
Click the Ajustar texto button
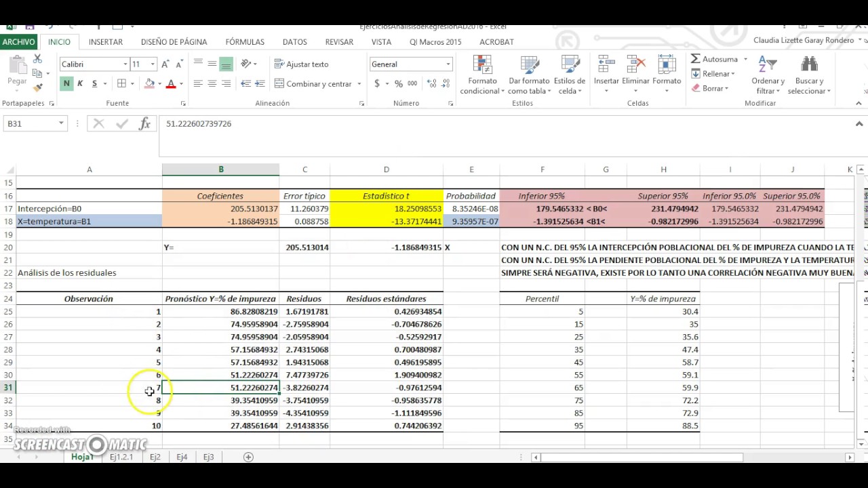point(302,64)
